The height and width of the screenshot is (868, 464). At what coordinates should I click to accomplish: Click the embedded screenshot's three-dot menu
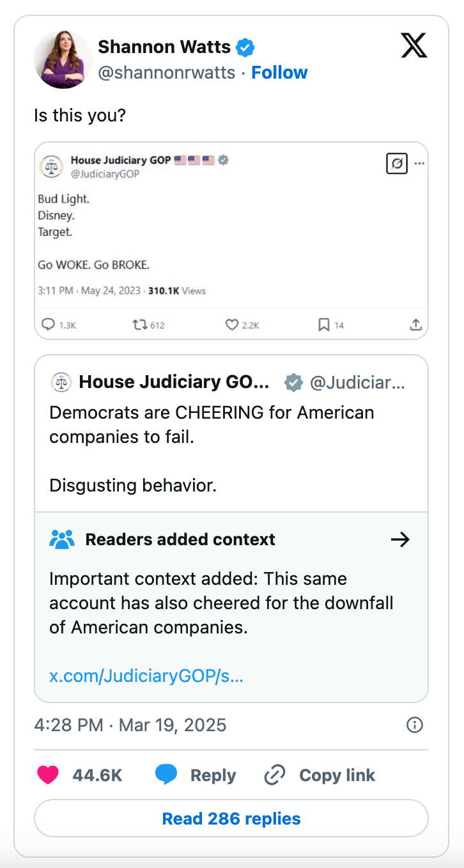(x=419, y=164)
